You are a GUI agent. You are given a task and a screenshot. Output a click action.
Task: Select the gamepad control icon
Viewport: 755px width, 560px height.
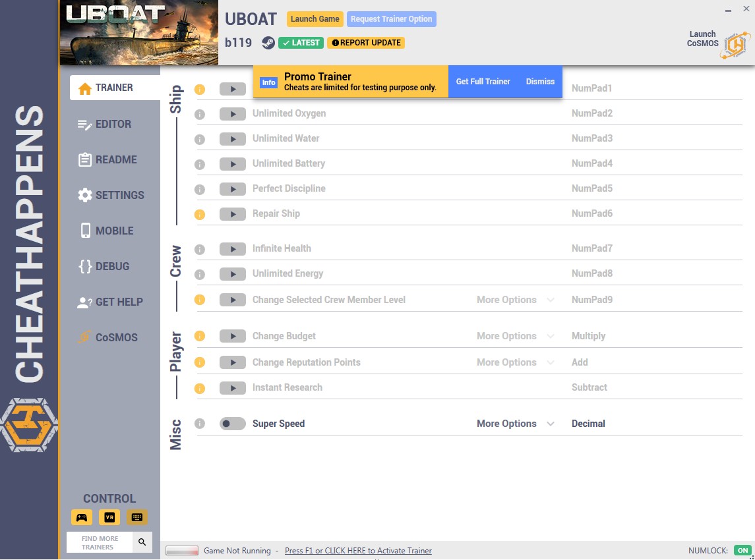[82, 517]
